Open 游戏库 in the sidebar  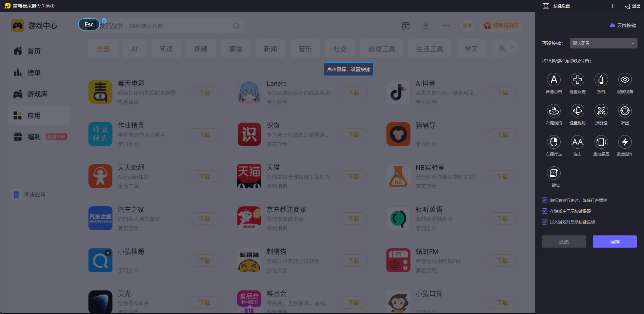coord(39,94)
